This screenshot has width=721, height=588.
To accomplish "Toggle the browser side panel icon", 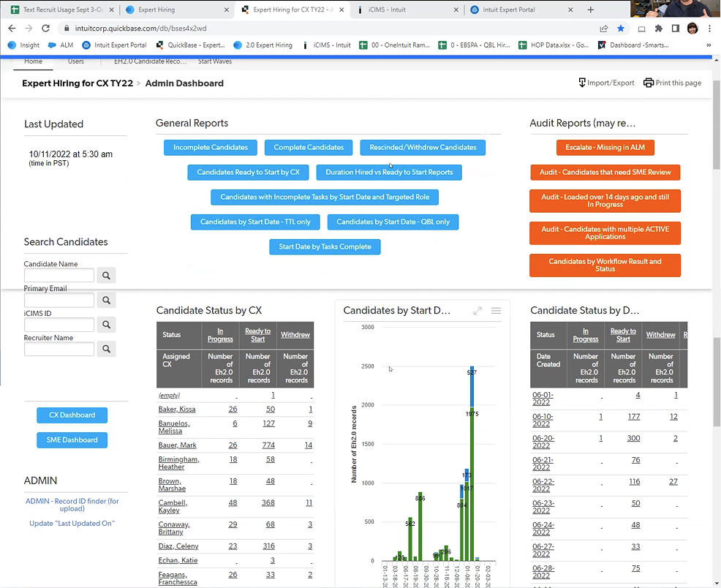I will 676,29.
